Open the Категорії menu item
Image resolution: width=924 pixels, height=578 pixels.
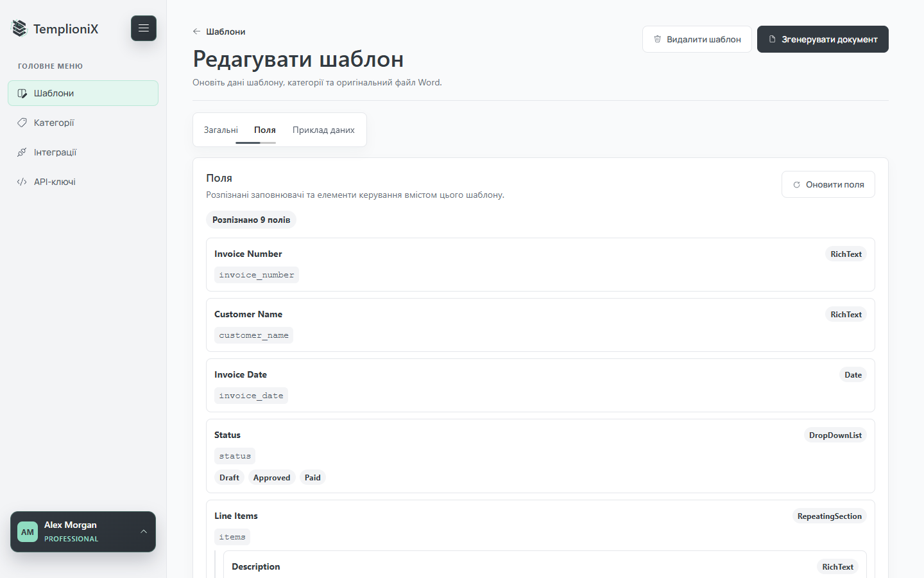pyautogui.click(x=83, y=123)
